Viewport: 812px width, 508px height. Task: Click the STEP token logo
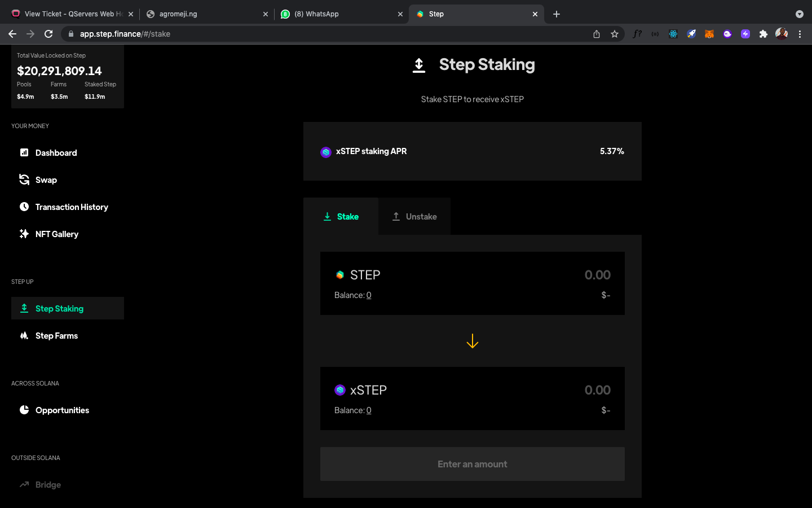point(340,275)
